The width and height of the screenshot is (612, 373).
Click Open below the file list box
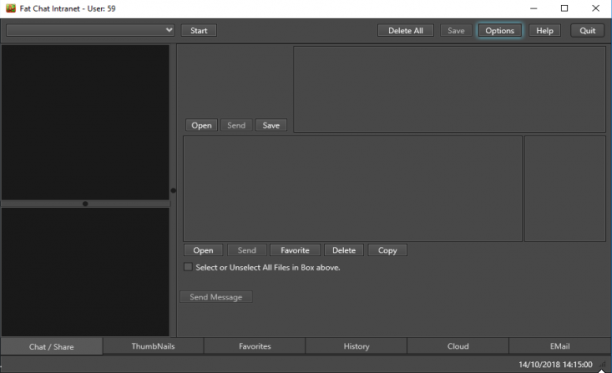point(203,250)
